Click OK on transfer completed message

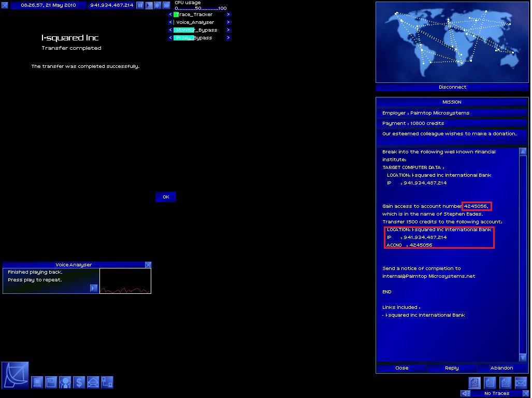click(166, 197)
